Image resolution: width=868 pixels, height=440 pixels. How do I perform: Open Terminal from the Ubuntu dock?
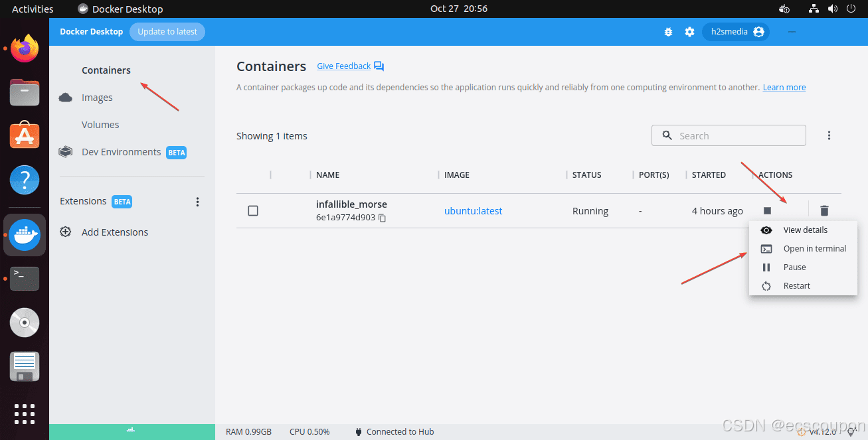(25, 279)
